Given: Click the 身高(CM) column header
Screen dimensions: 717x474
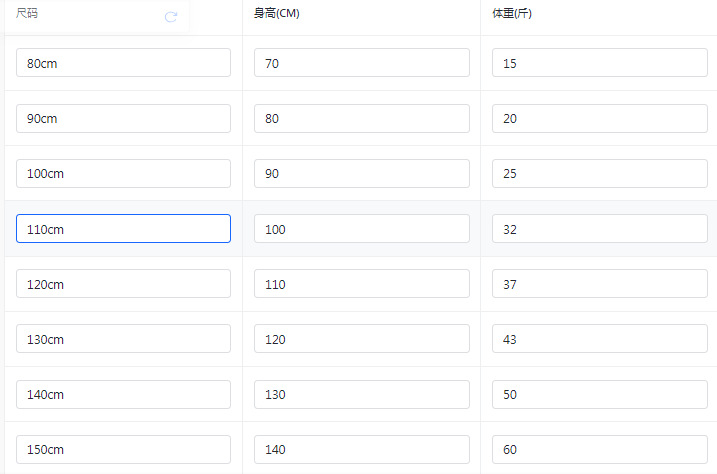Looking at the screenshot, I should pos(277,14).
